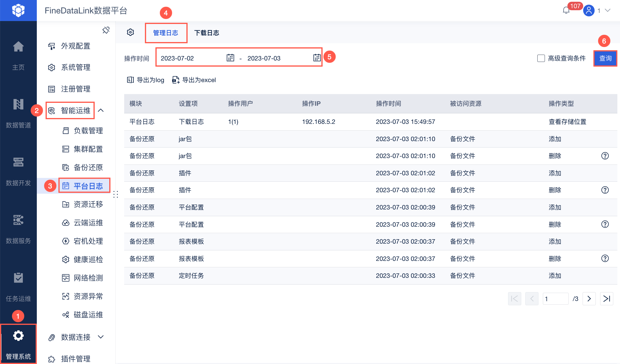Open 备份还原 in the sidebar menu

coord(88,167)
